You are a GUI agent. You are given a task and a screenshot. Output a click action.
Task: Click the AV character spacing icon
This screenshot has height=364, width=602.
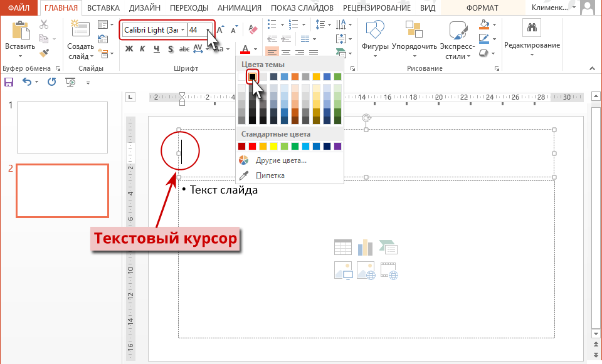[198, 49]
